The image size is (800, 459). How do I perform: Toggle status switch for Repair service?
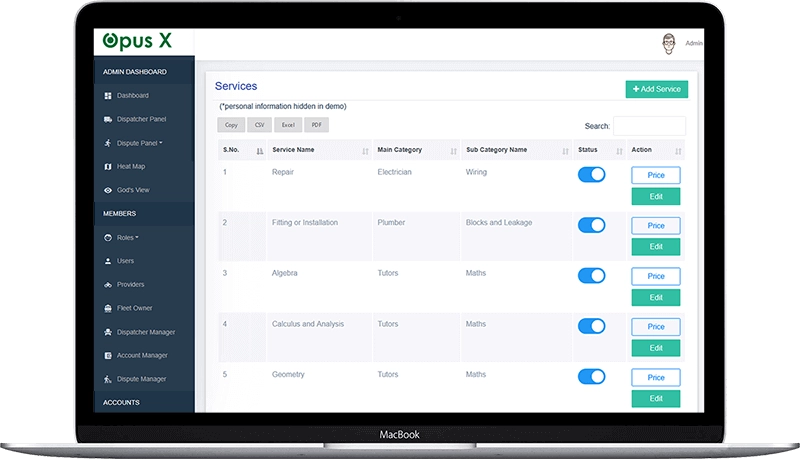[591, 174]
